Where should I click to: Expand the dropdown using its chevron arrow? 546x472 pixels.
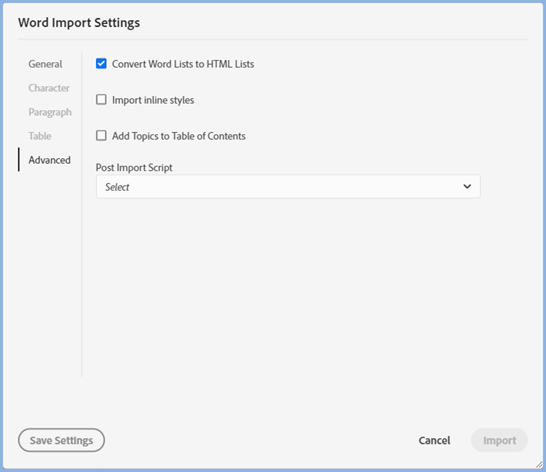tap(467, 186)
